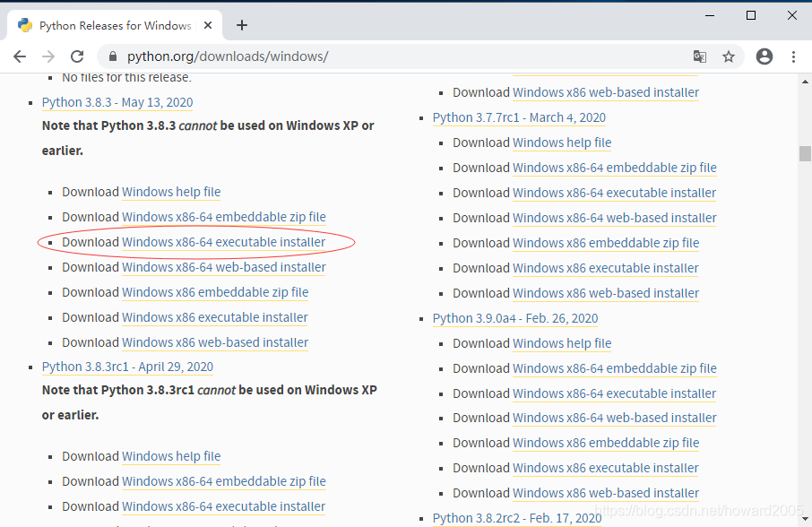The image size is (812, 527).
Task: Open Python 3.7.7rc1 - March 4, 2020 link
Action: 519,118
